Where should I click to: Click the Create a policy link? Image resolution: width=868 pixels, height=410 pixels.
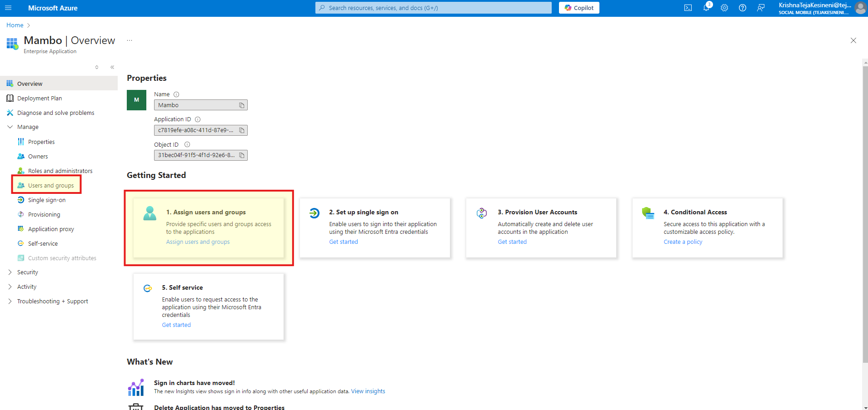coord(683,242)
